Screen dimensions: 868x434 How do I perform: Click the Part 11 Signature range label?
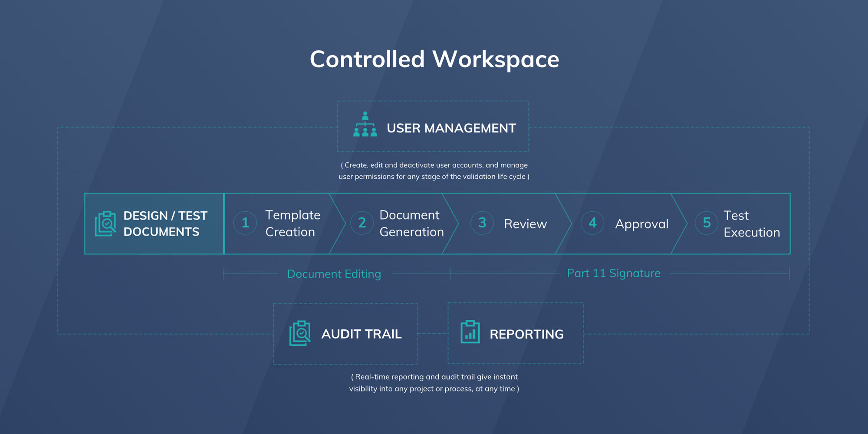614,273
